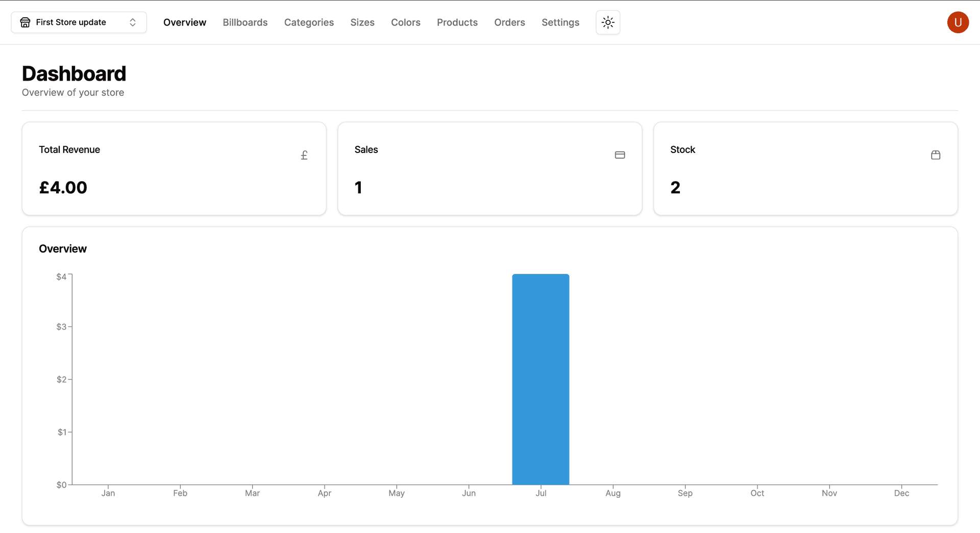980x533 pixels.
Task: Open store list from the top-left selector
Action: (x=79, y=22)
